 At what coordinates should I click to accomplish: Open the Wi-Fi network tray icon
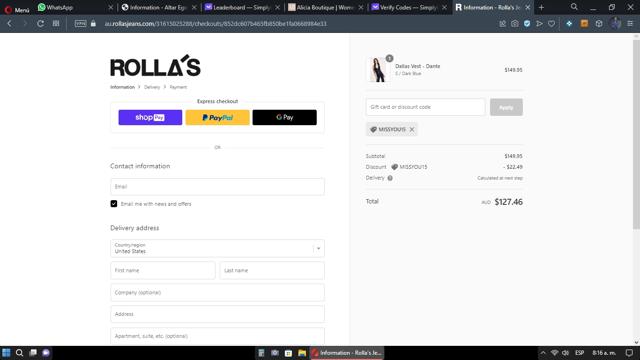click(x=554, y=353)
